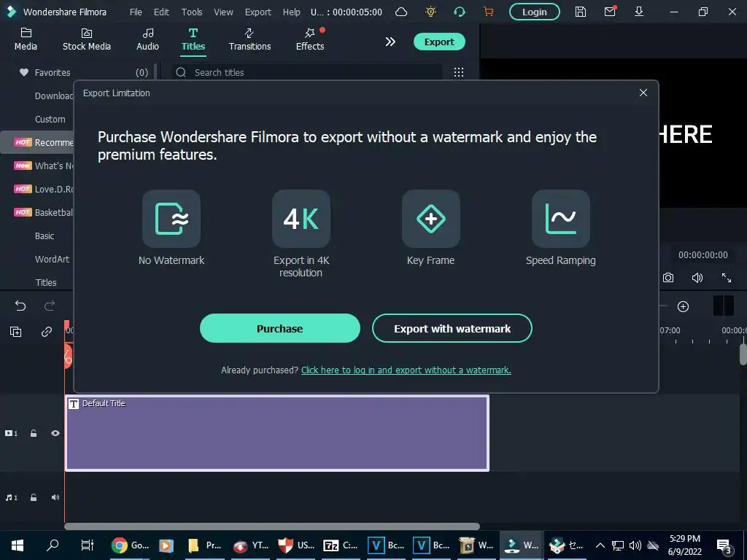Open the Edit menu

click(x=161, y=12)
